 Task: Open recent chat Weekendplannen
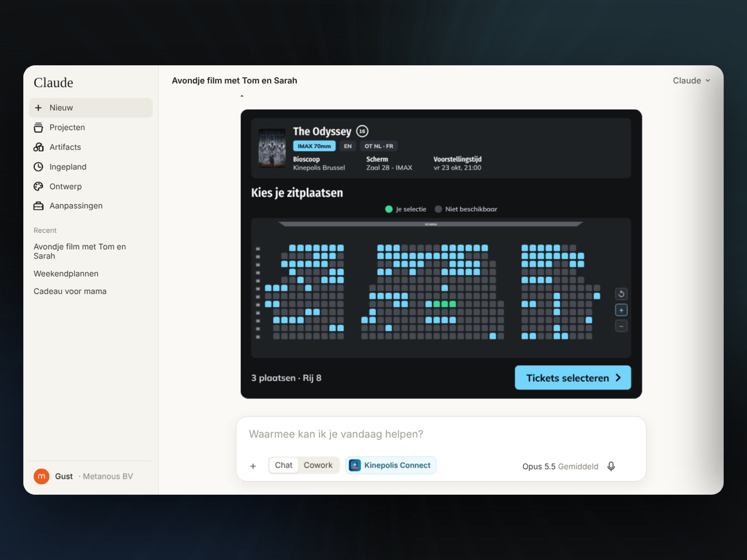[66, 274]
